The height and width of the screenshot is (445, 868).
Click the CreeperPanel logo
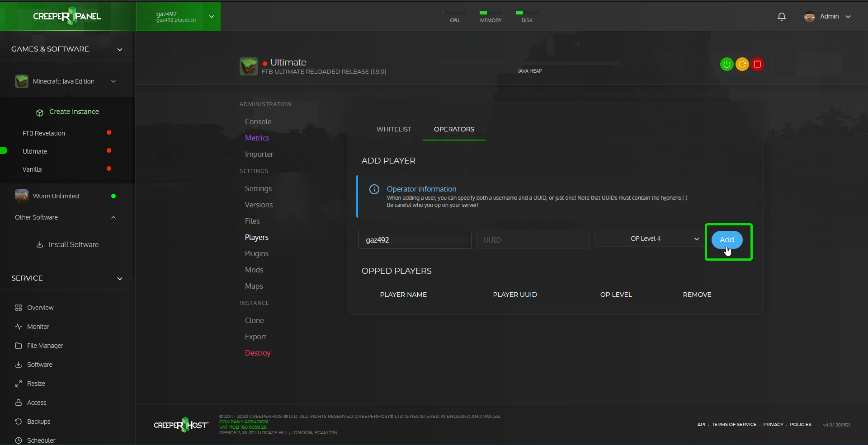coord(67,16)
